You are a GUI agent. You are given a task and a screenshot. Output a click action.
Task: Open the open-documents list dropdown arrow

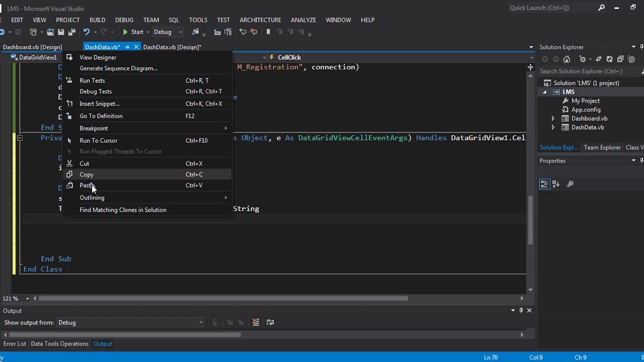[531, 47]
